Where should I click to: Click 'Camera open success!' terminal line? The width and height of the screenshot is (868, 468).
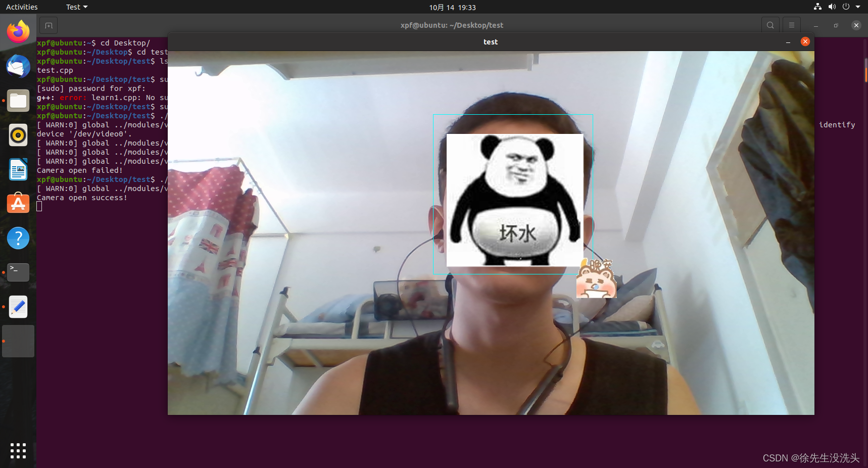click(x=82, y=198)
